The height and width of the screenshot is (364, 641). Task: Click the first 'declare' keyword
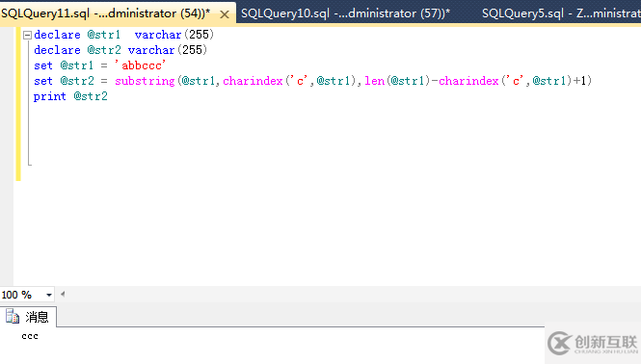[x=57, y=35]
